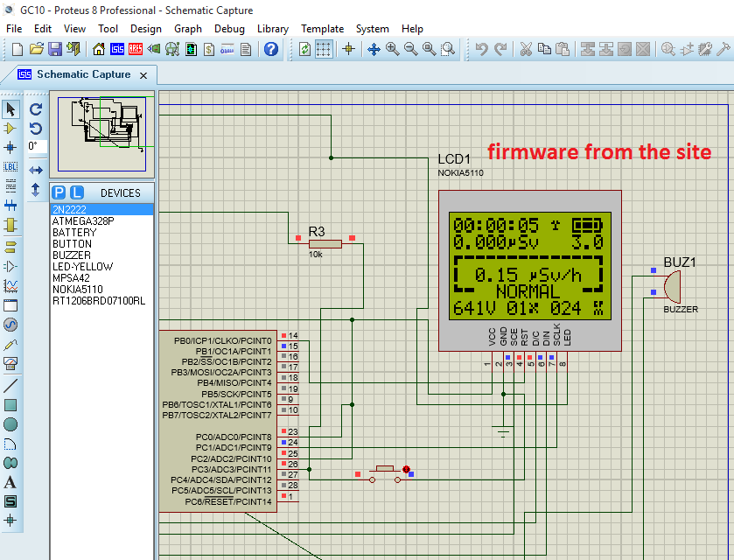Click the New Design icon
Screen dimensions: 734x560
pyautogui.click(x=17, y=49)
